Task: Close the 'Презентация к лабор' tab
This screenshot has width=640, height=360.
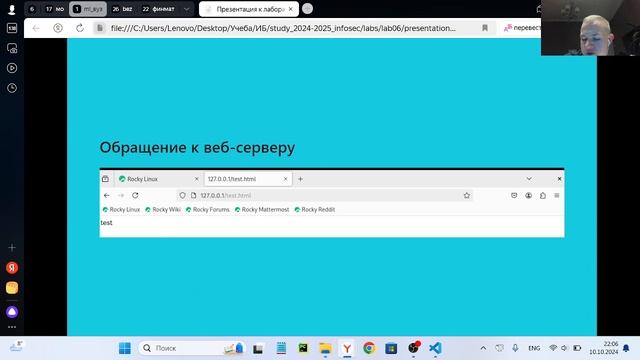Action: [x=291, y=9]
